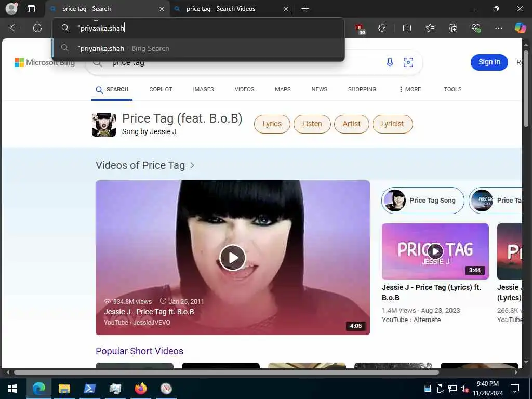Open the COPILOT tab
Image resolution: width=532 pixels, height=399 pixels.
click(161, 89)
